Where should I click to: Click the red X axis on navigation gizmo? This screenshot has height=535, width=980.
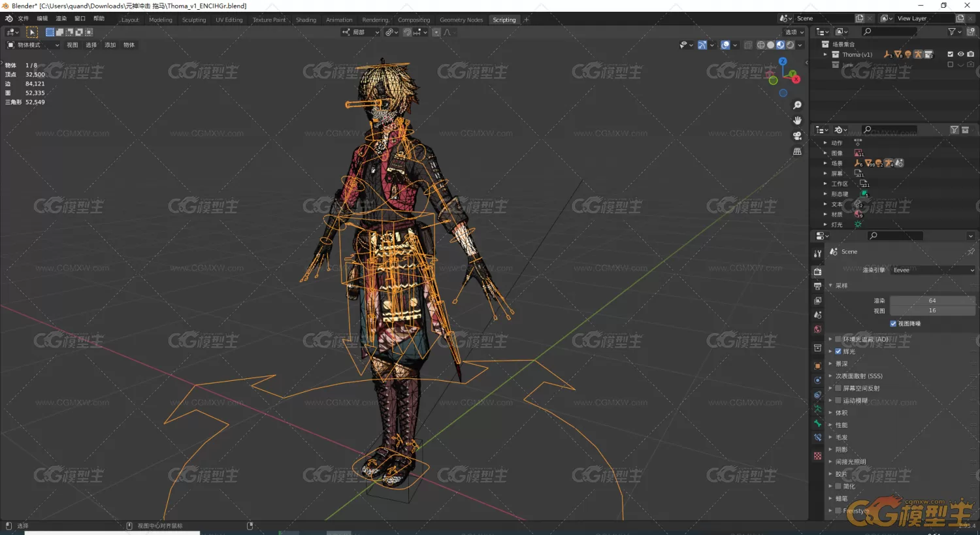tap(795, 79)
